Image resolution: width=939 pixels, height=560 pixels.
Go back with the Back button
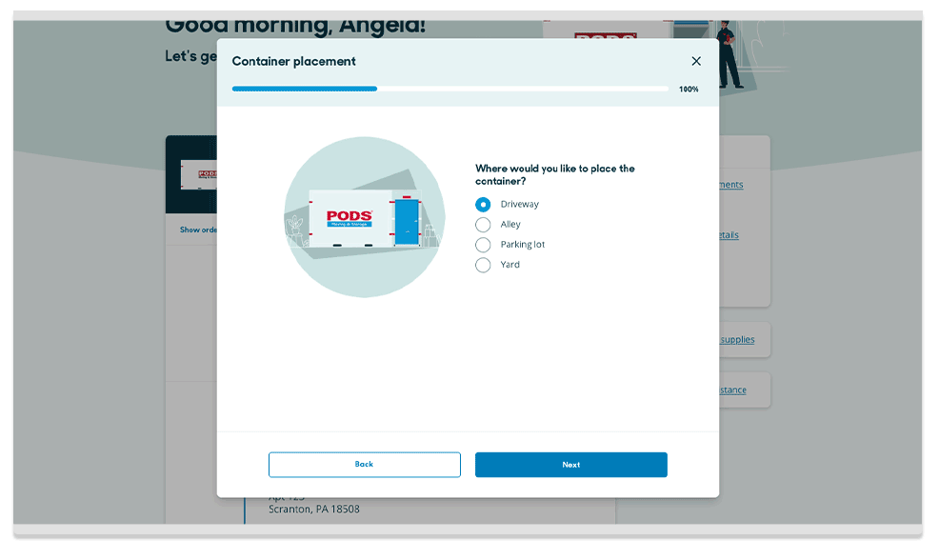(x=364, y=465)
